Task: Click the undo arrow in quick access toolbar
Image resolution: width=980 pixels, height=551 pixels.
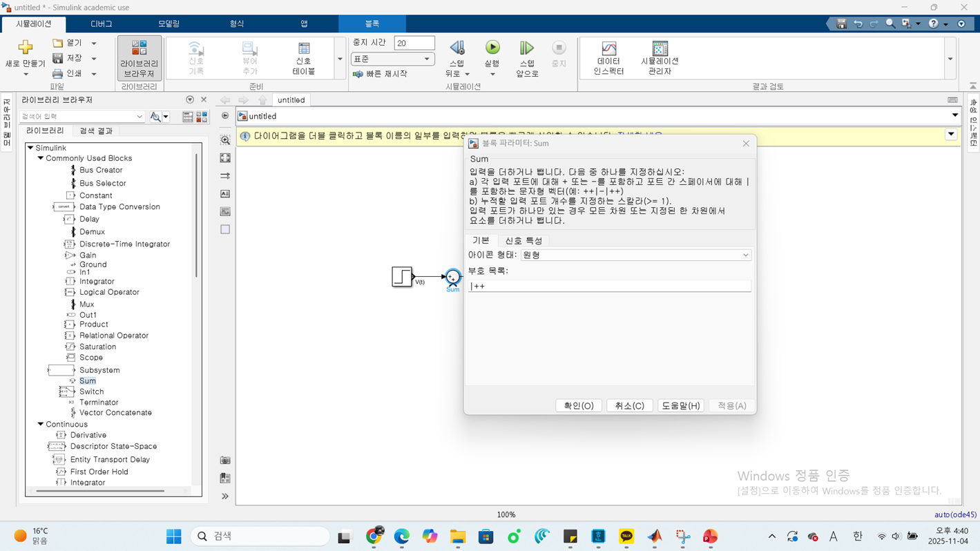Action: pyautogui.click(x=858, y=23)
